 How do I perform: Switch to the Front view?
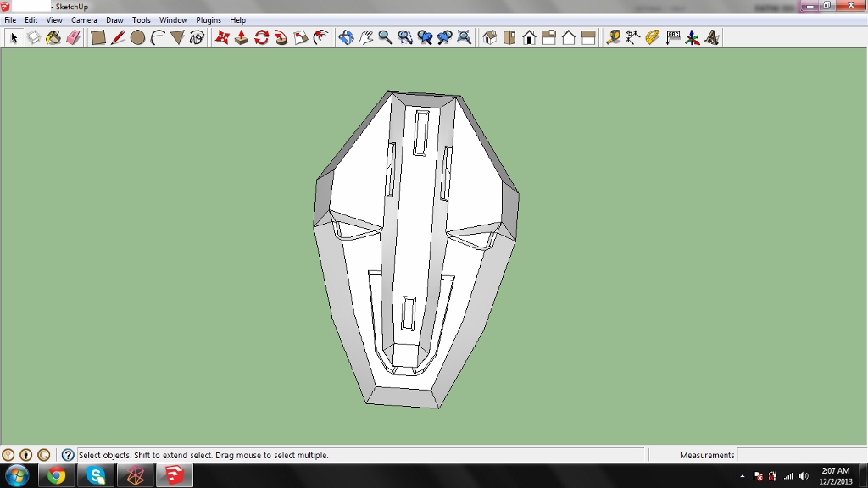pyautogui.click(x=530, y=37)
